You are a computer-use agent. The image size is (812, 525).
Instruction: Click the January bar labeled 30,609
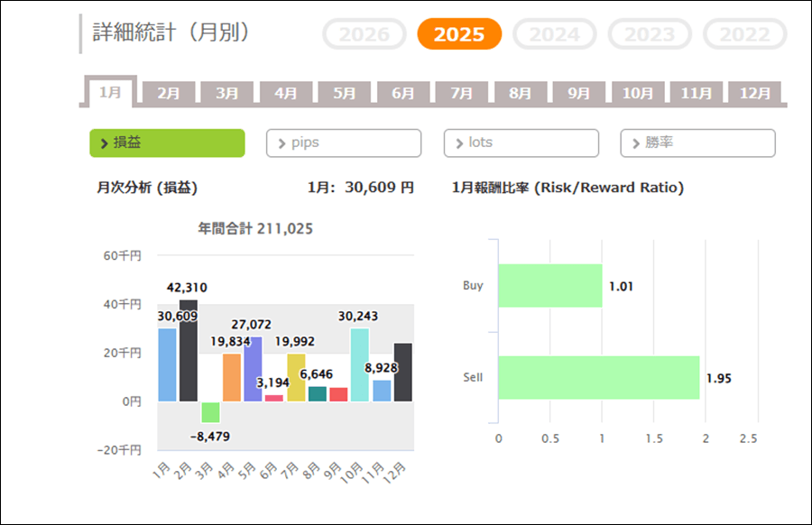pyautogui.click(x=167, y=365)
